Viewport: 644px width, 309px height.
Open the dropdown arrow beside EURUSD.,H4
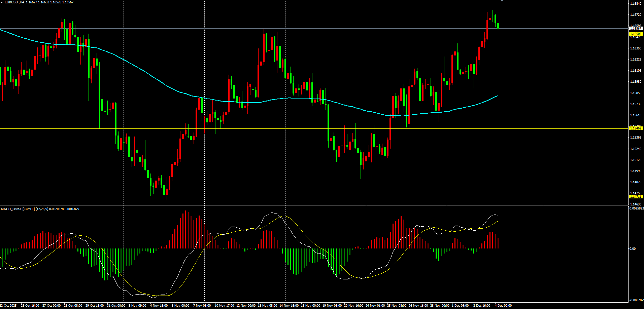click(x=2, y=2)
